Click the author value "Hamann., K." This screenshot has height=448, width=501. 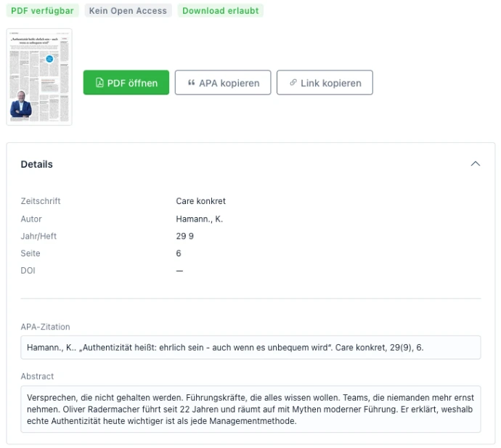coord(199,219)
